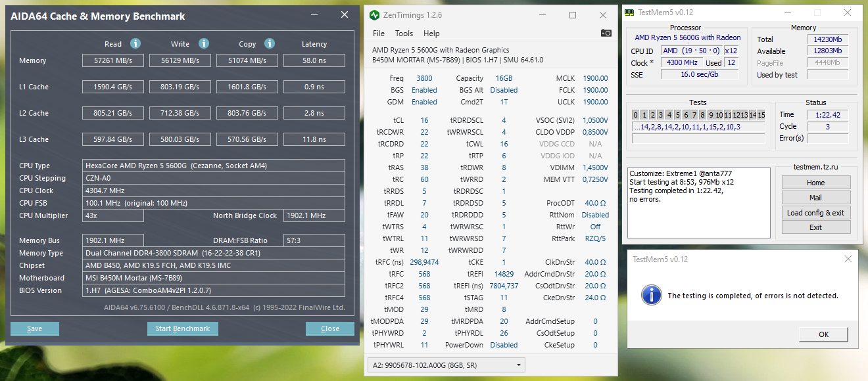Click OK in the testing completed dialog
Screen dimensions: 868x381
pos(823,334)
